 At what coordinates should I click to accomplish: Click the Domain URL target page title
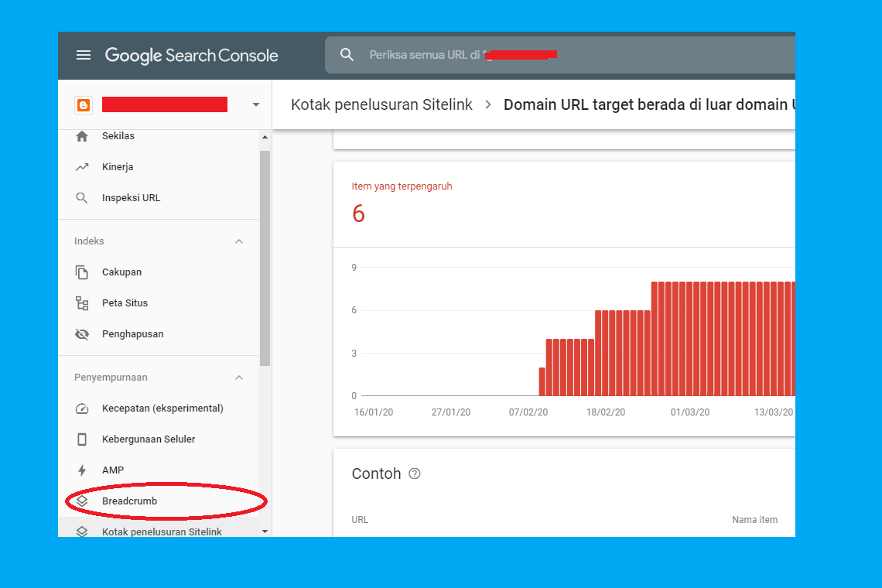tap(649, 104)
